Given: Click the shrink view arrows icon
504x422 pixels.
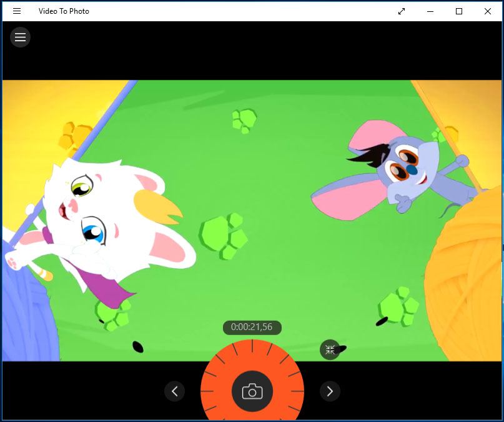Looking at the screenshot, I should [330, 349].
